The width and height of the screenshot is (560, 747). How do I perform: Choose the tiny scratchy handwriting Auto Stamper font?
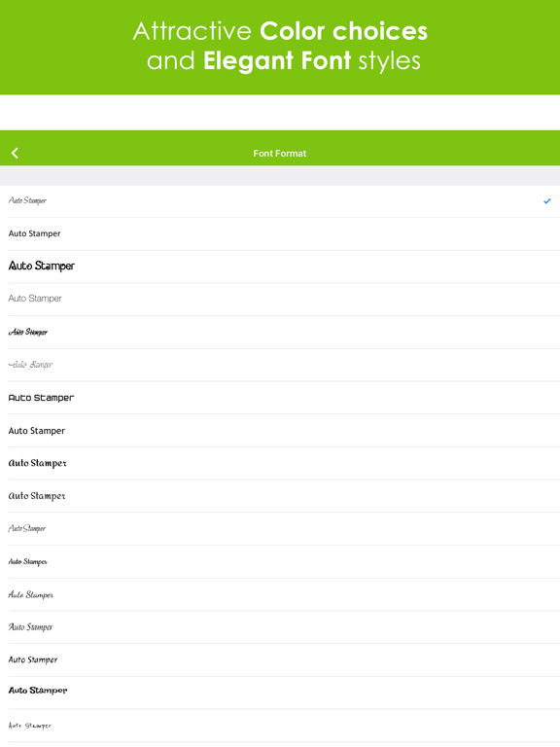tap(280, 726)
